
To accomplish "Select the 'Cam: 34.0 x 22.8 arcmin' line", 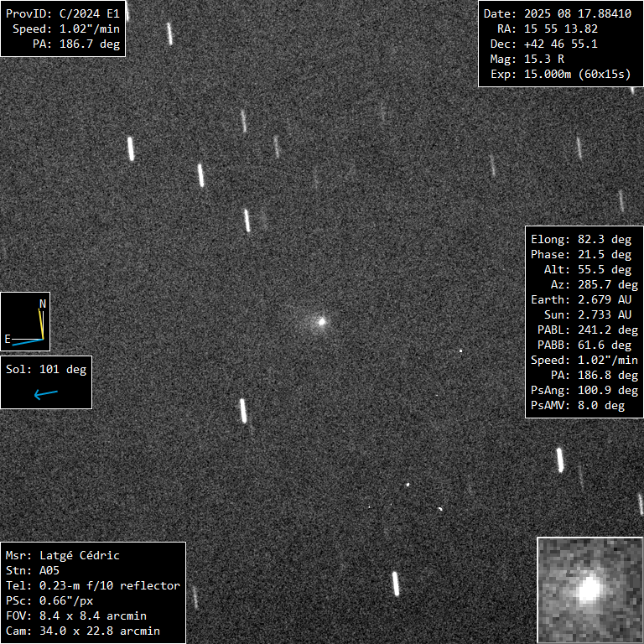I will click(x=82, y=631).
